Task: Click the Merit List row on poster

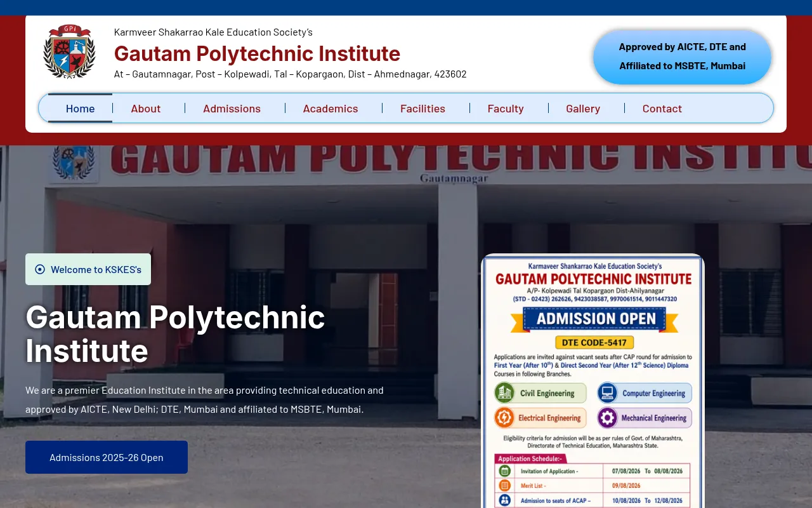Action: click(593, 486)
